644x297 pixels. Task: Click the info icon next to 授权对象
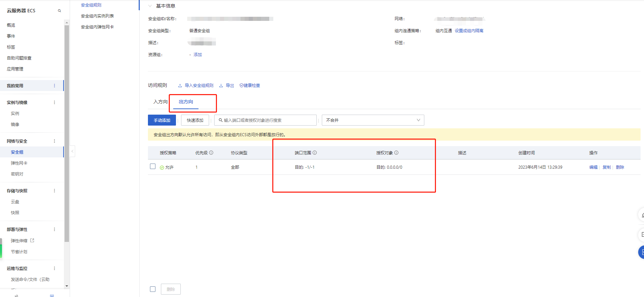coord(396,153)
